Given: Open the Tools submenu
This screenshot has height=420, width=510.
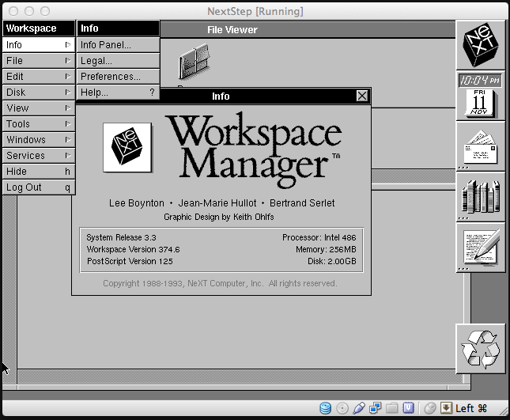Looking at the screenshot, I should (39, 124).
